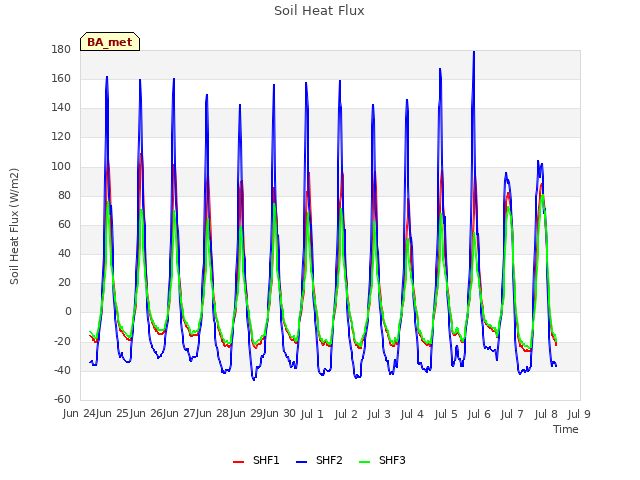Click the Jul 1 x-axis tick label
Screen dimensions: 640x480
312,414
